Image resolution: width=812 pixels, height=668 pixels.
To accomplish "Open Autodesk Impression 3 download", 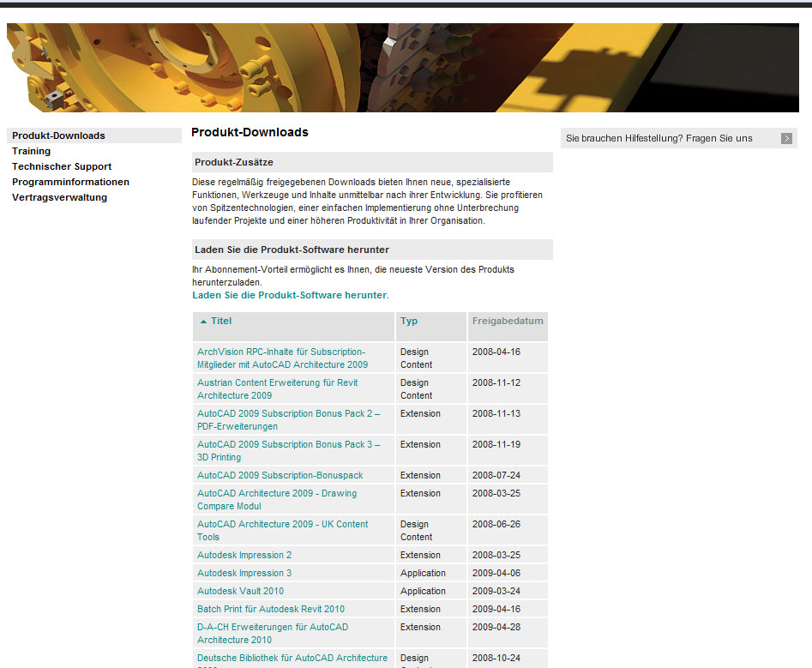I will (244, 573).
